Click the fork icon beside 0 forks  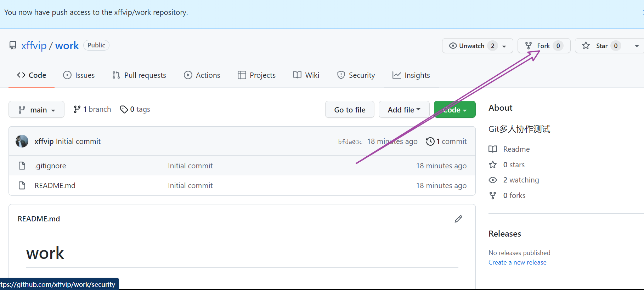coord(493,196)
